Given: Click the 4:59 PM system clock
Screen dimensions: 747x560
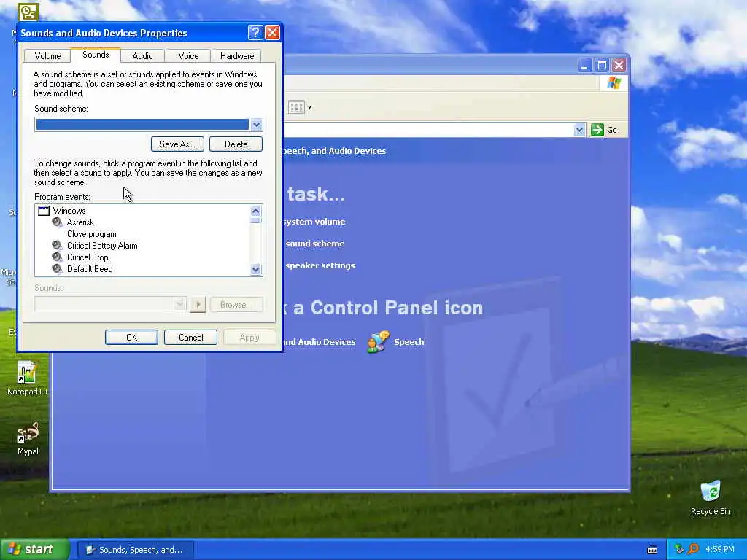Looking at the screenshot, I should click(x=719, y=549).
